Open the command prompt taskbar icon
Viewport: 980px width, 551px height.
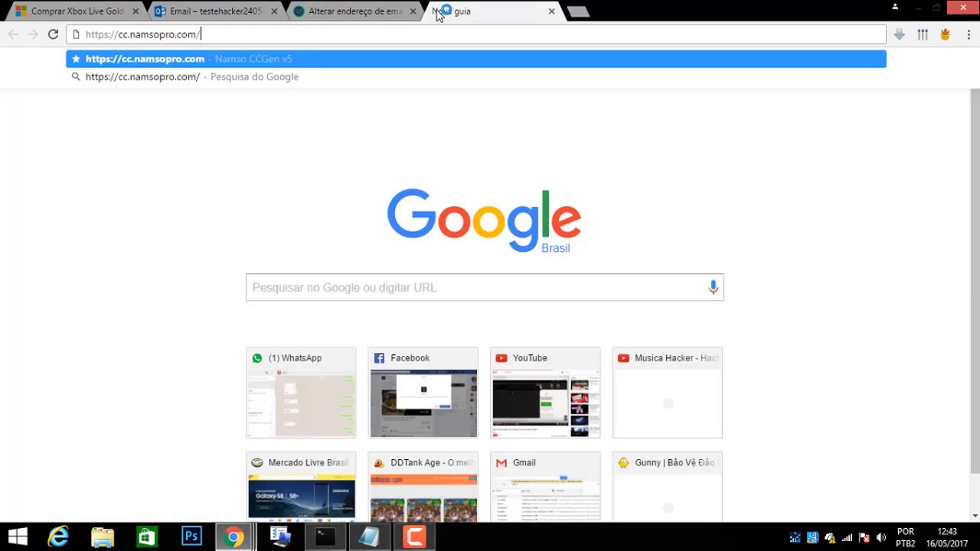[325, 536]
